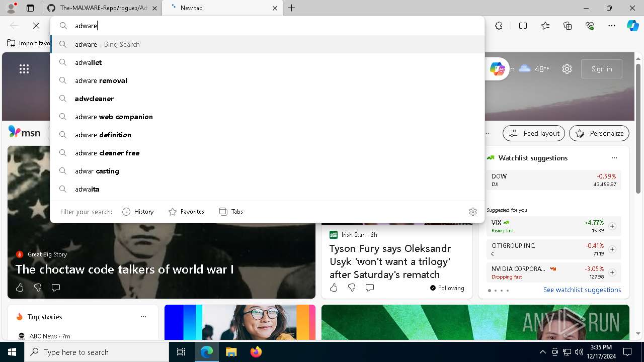Open the MSN app launcher grid
The width and height of the screenshot is (644, 362).
24,69
